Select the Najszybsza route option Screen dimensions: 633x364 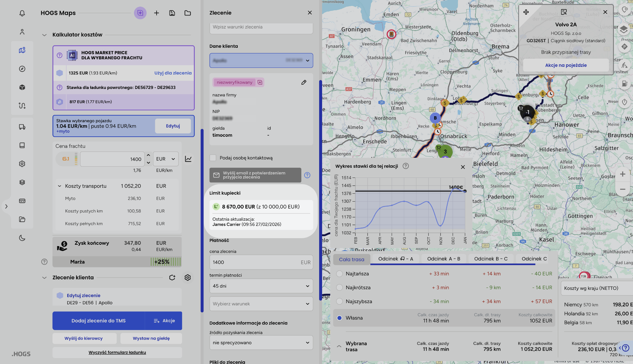(x=339, y=301)
